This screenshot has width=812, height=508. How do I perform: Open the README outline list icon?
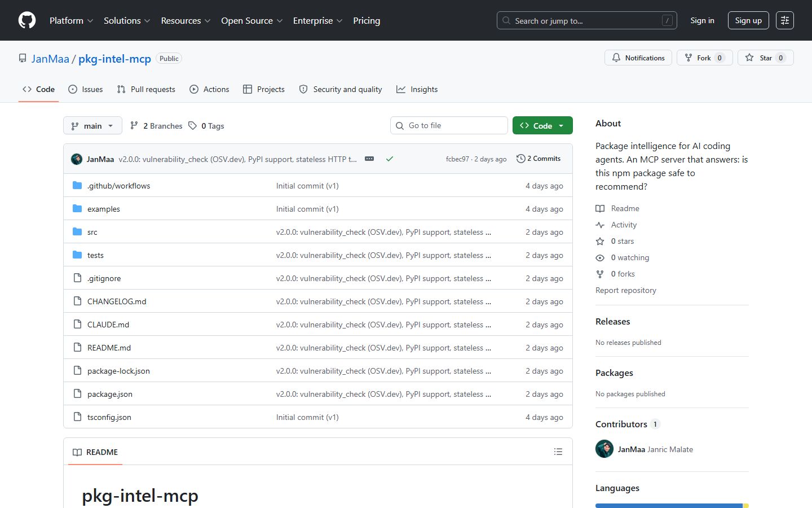click(x=558, y=452)
